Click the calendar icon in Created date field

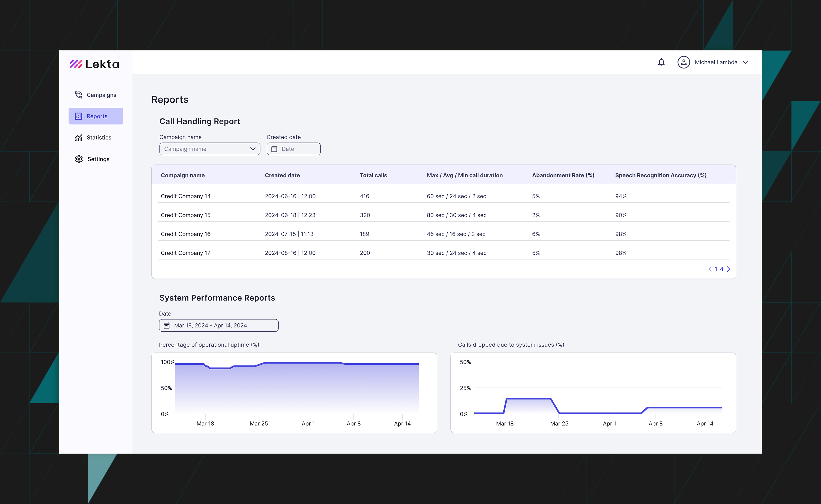(274, 149)
